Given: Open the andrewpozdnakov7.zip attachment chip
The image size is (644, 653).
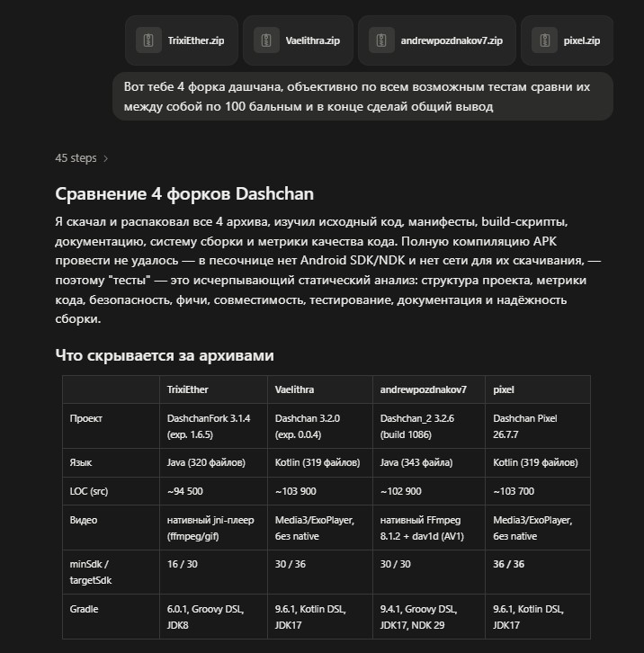Looking at the screenshot, I should [x=437, y=40].
